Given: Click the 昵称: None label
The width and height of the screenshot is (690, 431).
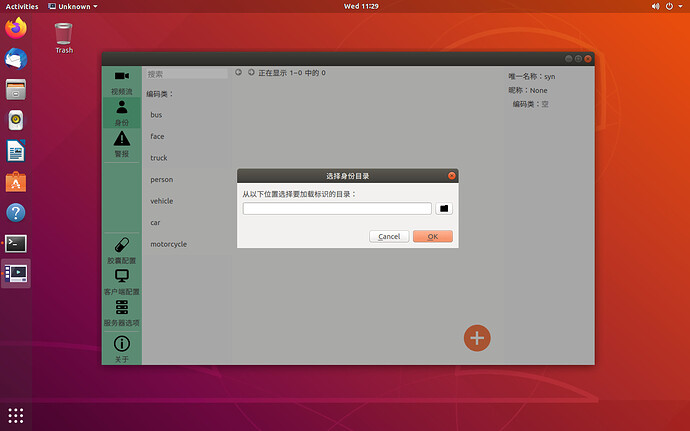Looking at the screenshot, I should pyautogui.click(x=528, y=90).
